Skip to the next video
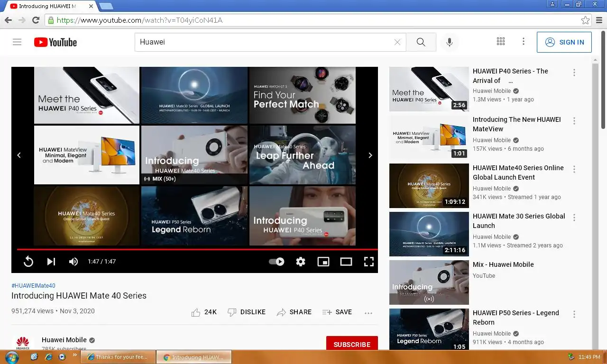Image resolution: width=607 pixels, height=364 pixels. [51, 262]
